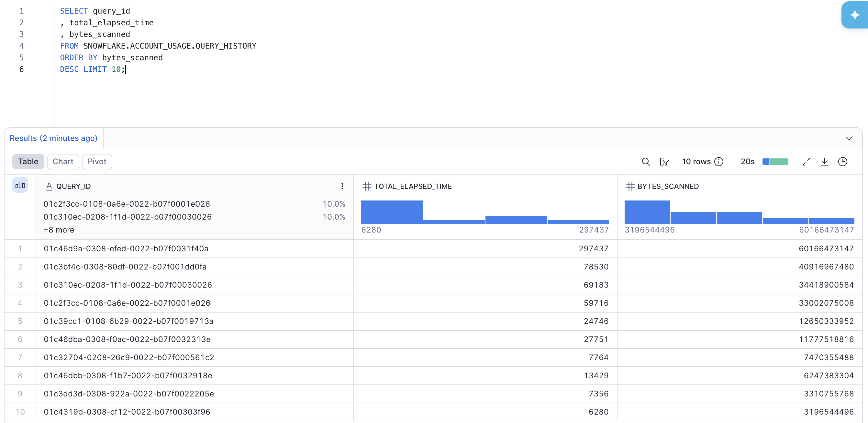The height and width of the screenshot is (423, 868).
Task: Click the FROM SNOWFLAKE.ACCOUNT_USAGE.QUERY_HISTORY line
Action: tap(158, 46)
